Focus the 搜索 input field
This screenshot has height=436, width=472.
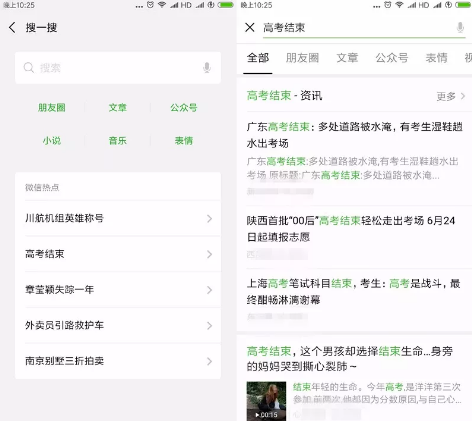[x=118, y=68]
